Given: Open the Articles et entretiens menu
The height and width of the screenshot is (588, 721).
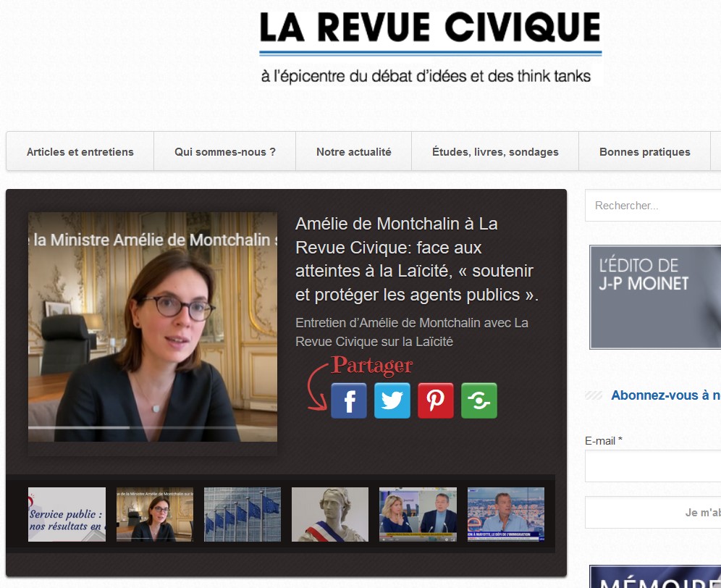Looking at the screenshot, I should [x=80, y=151].
